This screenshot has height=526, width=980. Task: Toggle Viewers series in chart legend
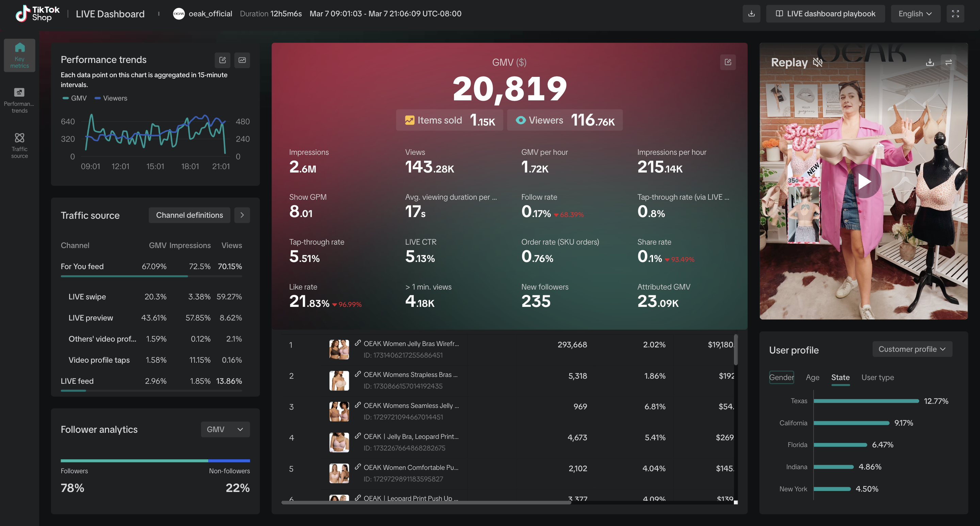(111, 98)
